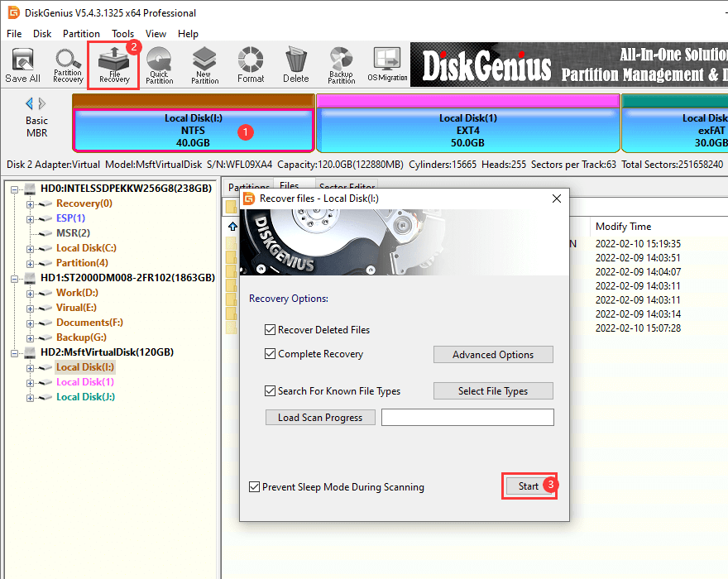The height and width of the screenshot is (579, 728).
Task: Uncheck Prevent Sleep Mode During Scanning
Action: coord(254,486)
